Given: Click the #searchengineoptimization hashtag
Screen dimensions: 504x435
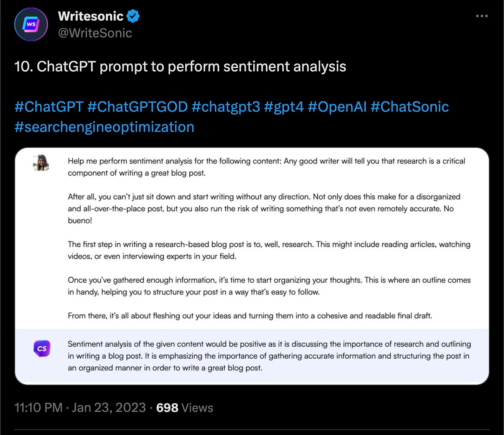Looking at the screenshot, I should click(x=104, y=126).
